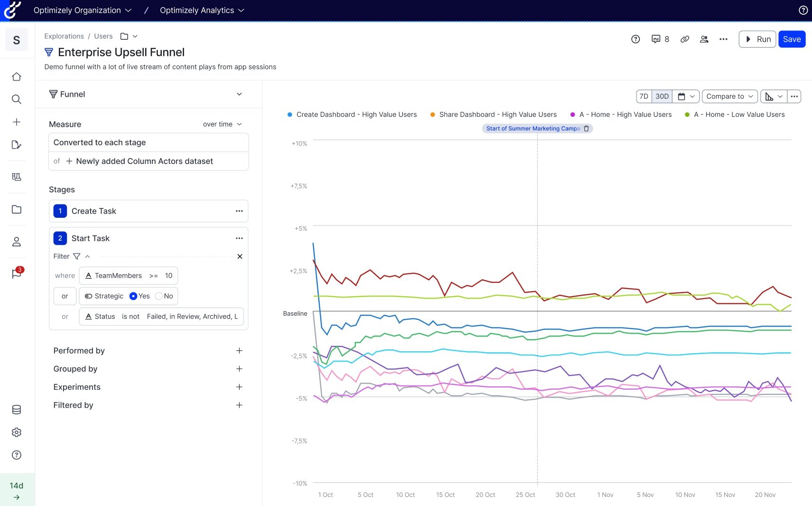Viewport: 812px width, 506px height.
Task: Switch time range to 7D
Action: pyautogui.click(x=644, y=96)
